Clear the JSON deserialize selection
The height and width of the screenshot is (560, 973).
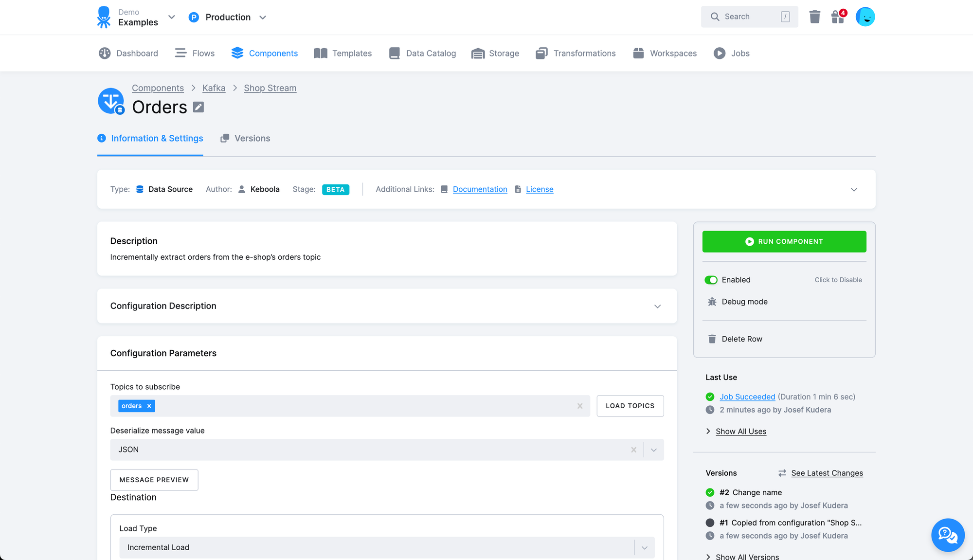(633, 450)
